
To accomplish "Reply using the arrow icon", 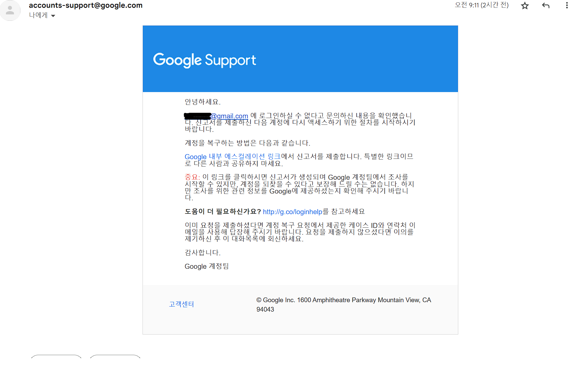I will [x=546, y=5].
